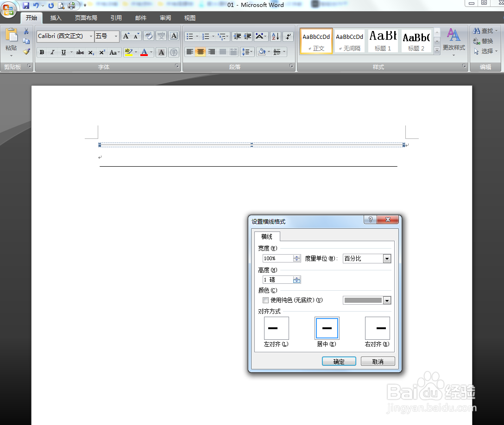
Task: Open the Change Case Aa menu
Action: click(114, 52)
